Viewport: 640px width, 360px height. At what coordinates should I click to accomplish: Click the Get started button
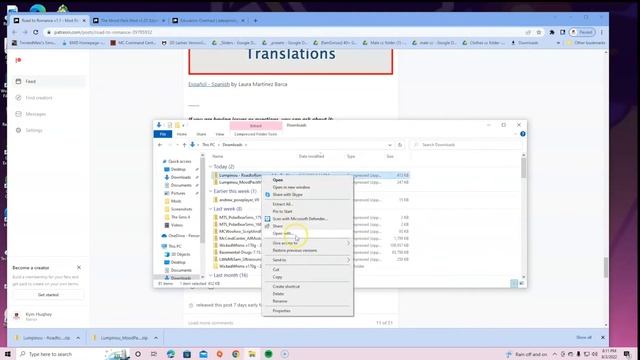point(48,295)
